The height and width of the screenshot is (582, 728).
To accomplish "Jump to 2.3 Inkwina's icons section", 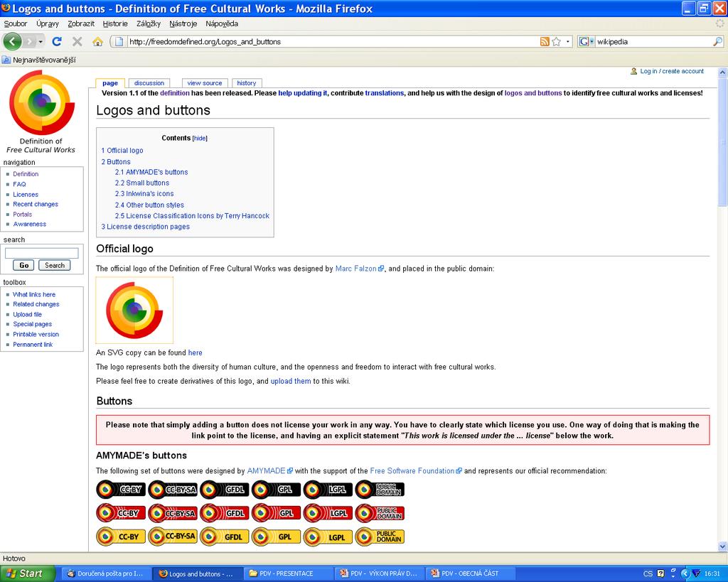I will (144, 193).
